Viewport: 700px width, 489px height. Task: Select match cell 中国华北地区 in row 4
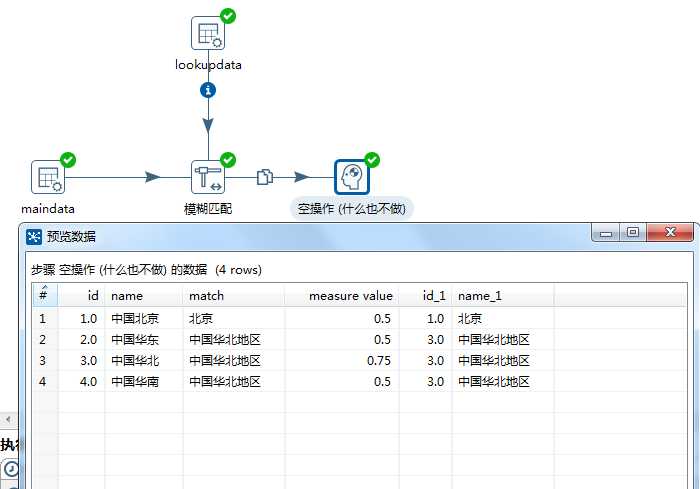pos(233,381)
